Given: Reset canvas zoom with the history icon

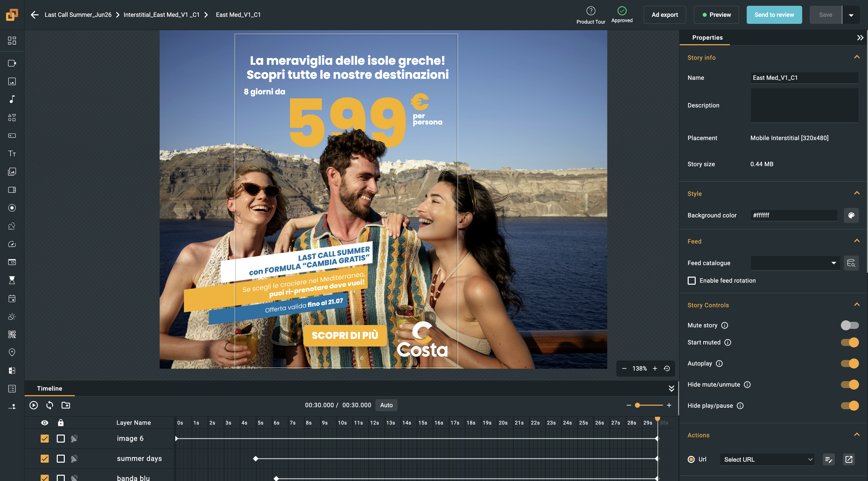Looking at the screenshot, I should pyautogui.click(x=667, y=368).
